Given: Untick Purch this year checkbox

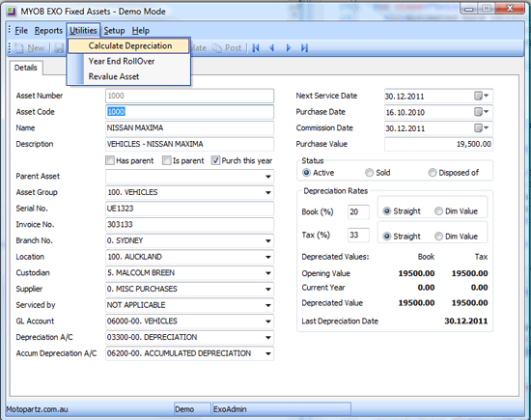Looking at the screenshot, I should click(215, 160).
